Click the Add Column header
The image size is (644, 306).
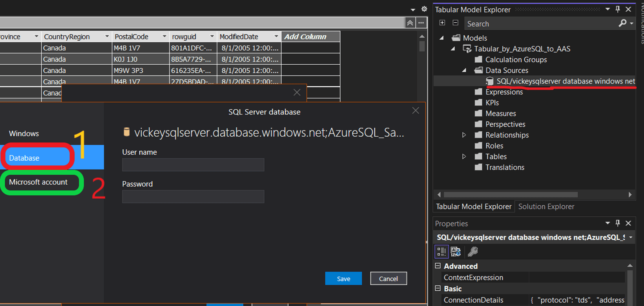(310, 36)
